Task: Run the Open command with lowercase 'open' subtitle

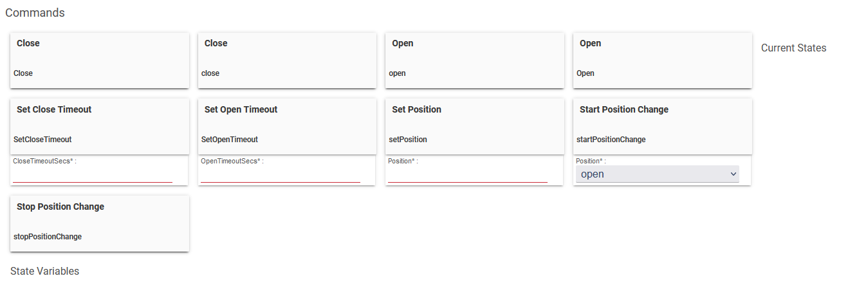Action: point(474,60)
